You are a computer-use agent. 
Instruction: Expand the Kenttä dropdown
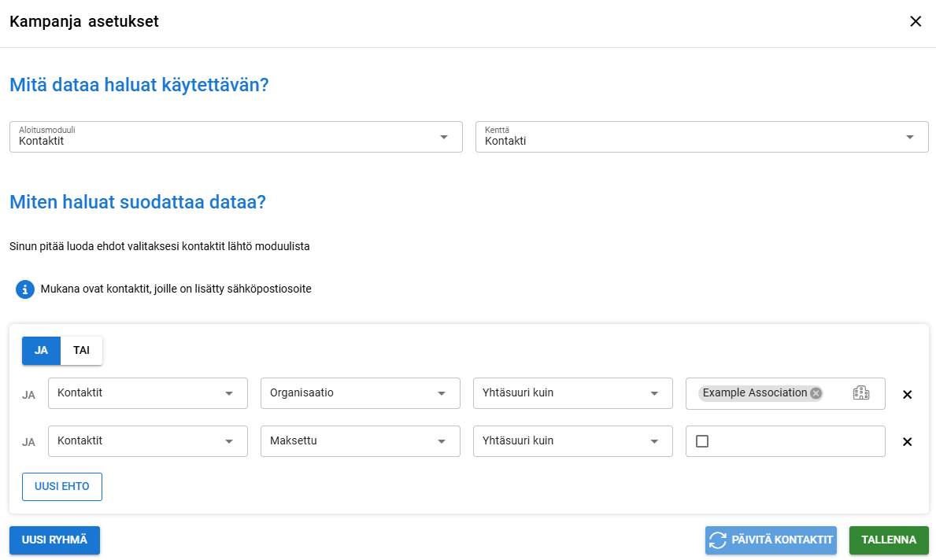click(701, 137)
